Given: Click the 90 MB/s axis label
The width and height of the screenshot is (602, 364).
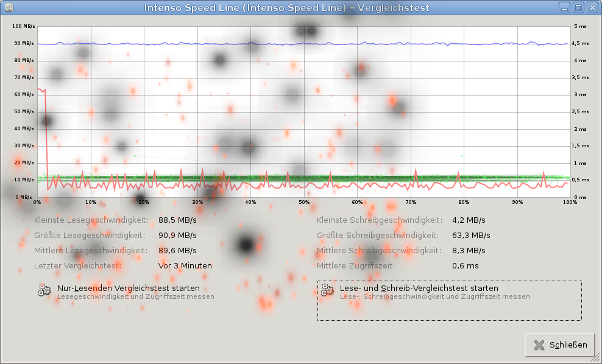Looking at the screenshot, I should tap(24, 43).
